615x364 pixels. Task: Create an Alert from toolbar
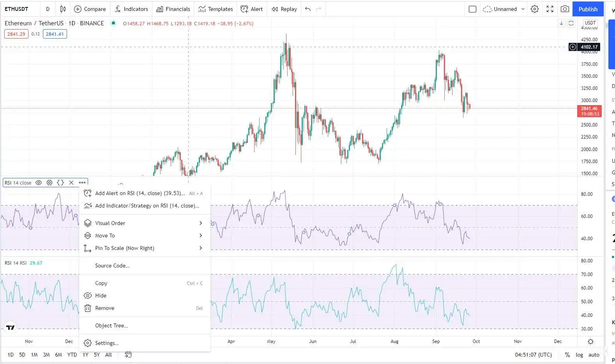click(252, 9)
